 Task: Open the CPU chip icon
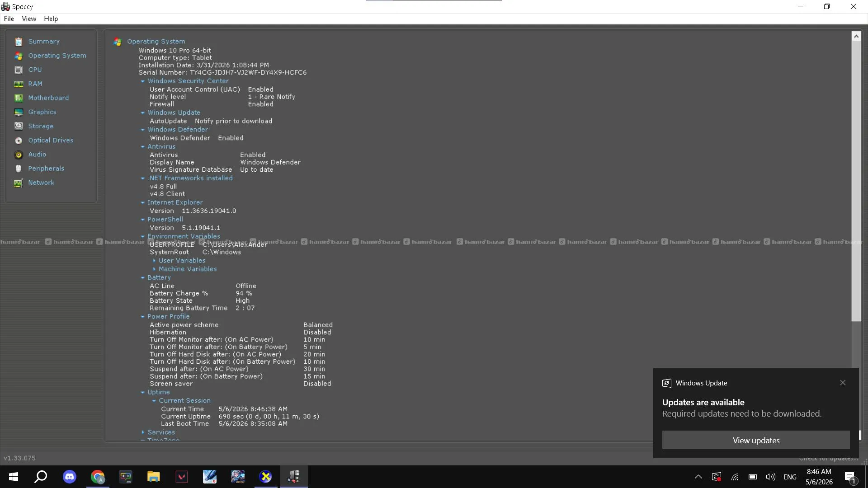click(x=19, y=70)
